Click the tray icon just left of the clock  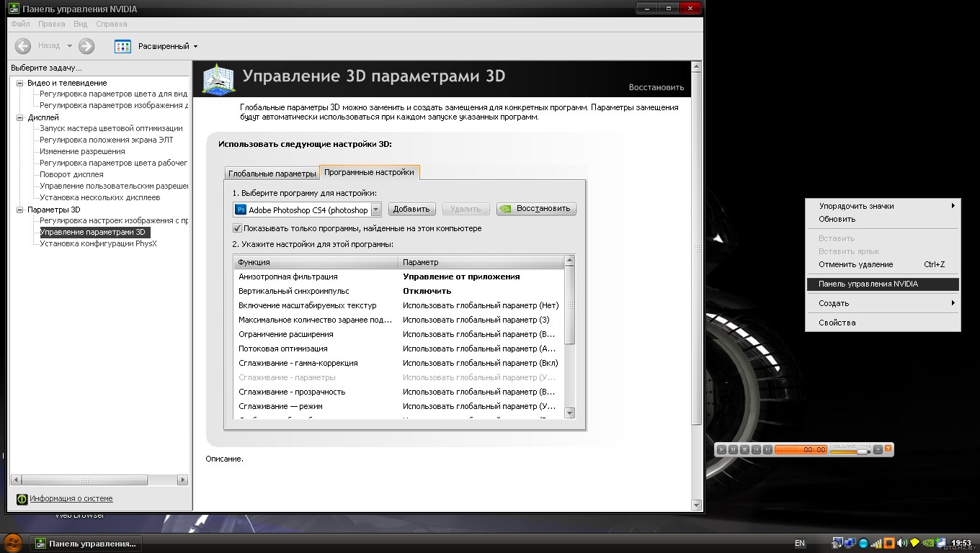click(x=941, y=543)
